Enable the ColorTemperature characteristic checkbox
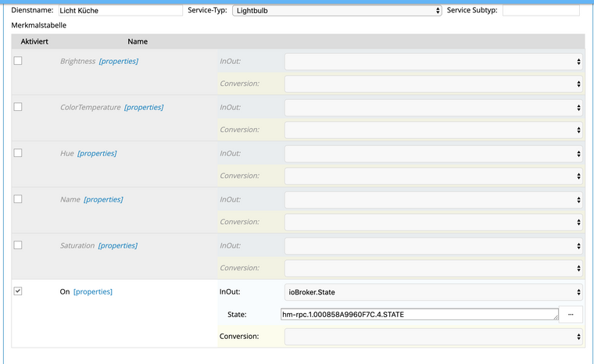The height and width of the screenshot is (364, 594). click(x=18, y=107)
